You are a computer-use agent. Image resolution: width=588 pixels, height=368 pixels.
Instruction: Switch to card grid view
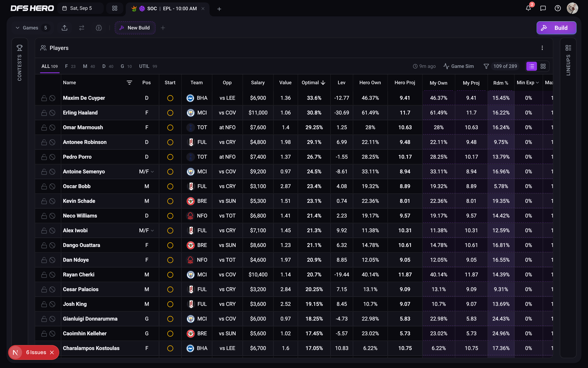pos(543,66)
